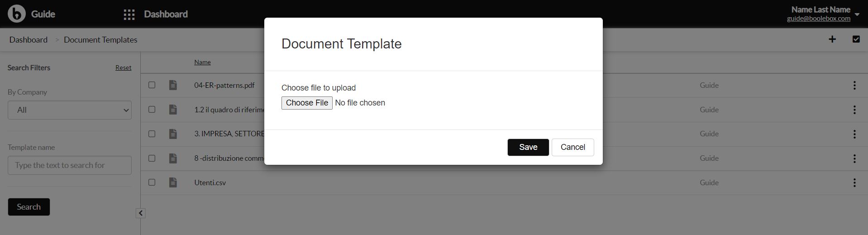Focus the Template name search field
The image size is (868, 235).
click(70, 165)
